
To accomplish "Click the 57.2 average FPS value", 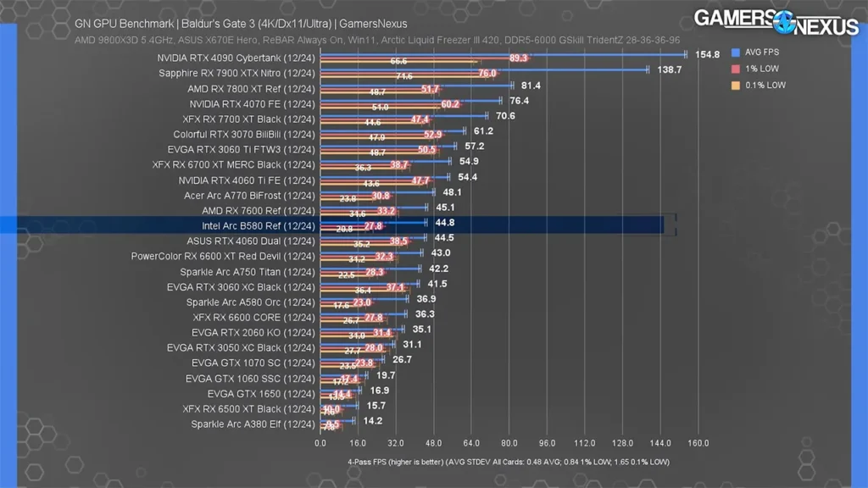I will pos(475,146).
